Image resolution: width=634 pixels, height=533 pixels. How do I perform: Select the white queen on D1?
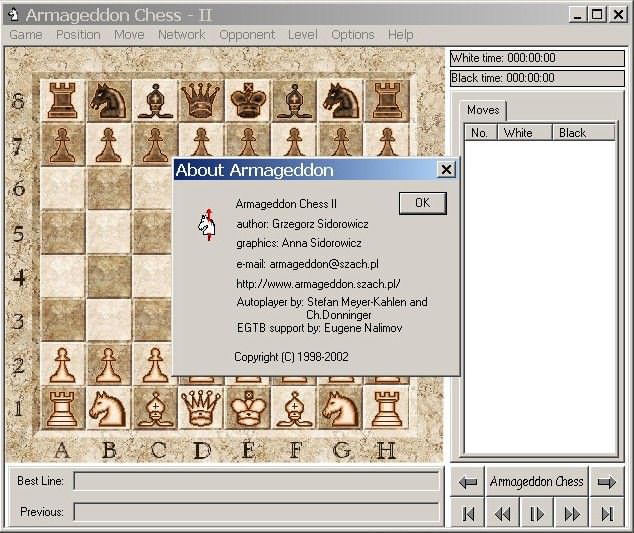[x=201, y=408]
